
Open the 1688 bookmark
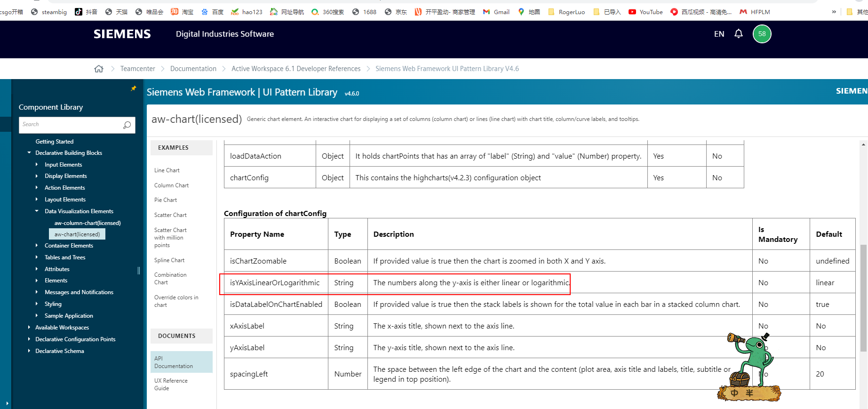pos(364,12)
